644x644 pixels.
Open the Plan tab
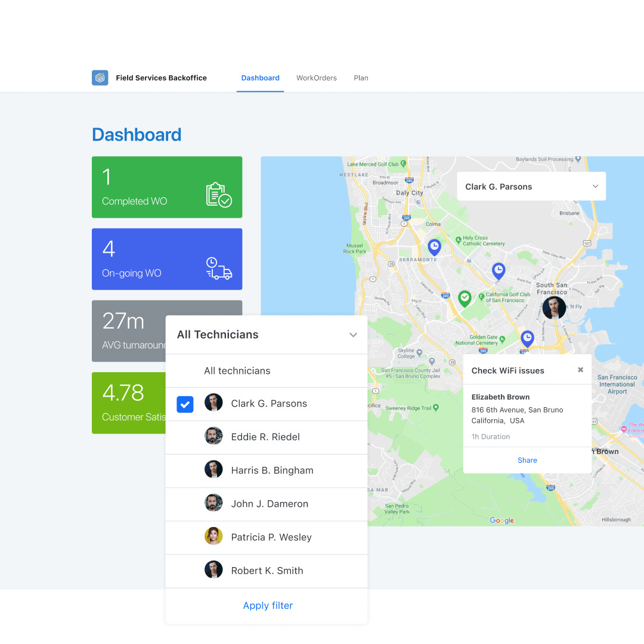(361, 78)
